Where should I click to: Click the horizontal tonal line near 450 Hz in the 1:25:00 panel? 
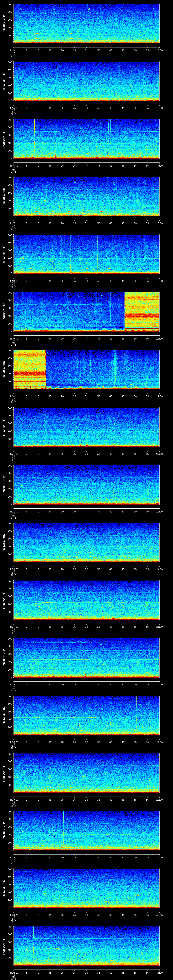coord(87,660)
